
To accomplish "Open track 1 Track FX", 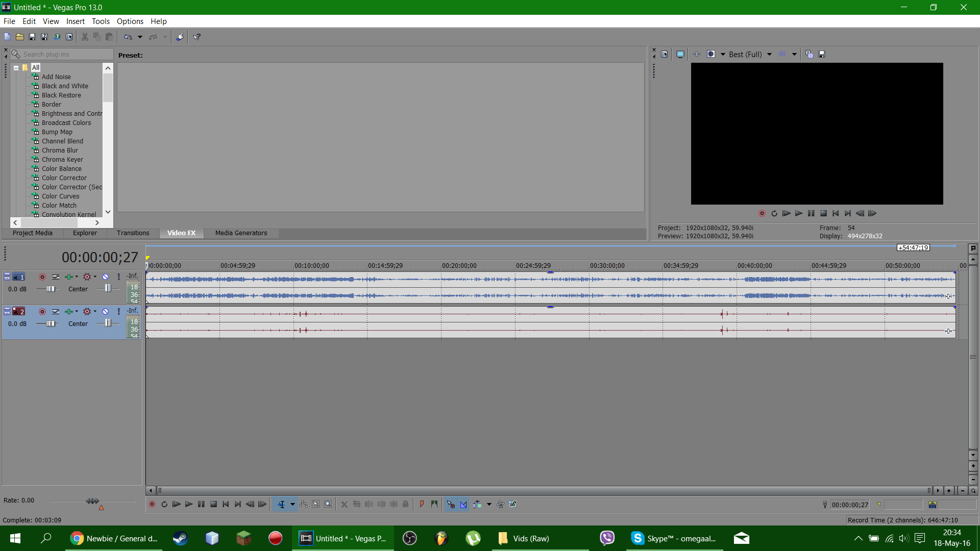I will click(68, 277).
